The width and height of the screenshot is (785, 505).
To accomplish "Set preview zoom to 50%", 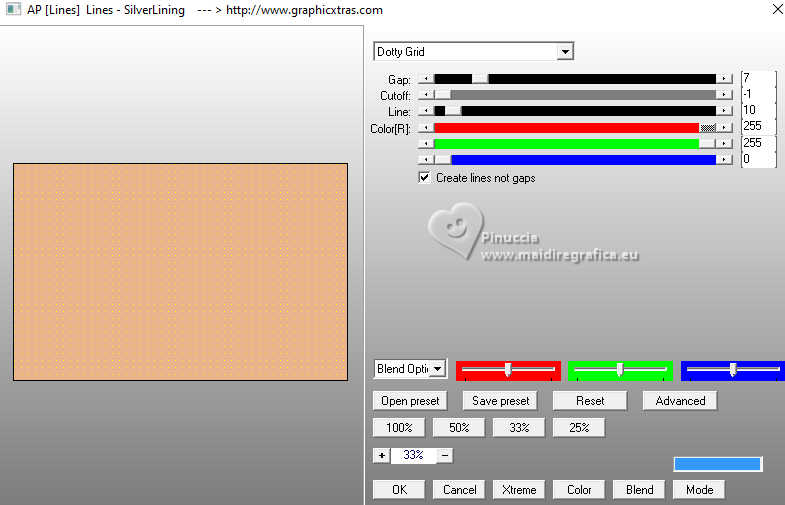I will tap(459, 428).
